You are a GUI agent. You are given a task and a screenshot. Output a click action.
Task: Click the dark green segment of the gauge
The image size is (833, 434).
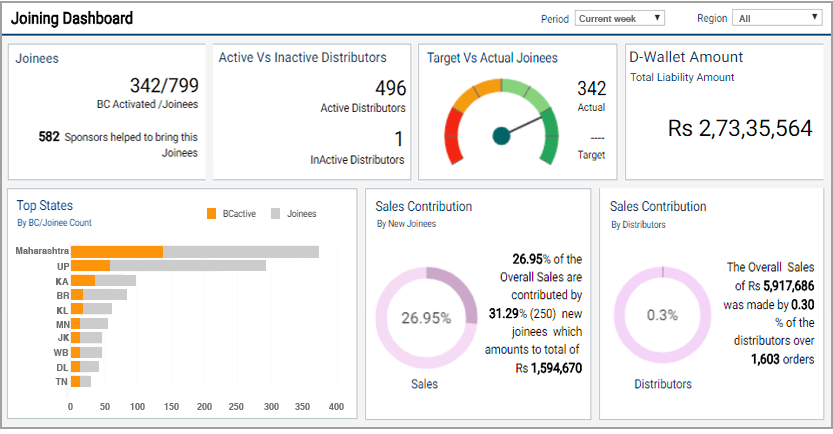(x=550, y=137)
